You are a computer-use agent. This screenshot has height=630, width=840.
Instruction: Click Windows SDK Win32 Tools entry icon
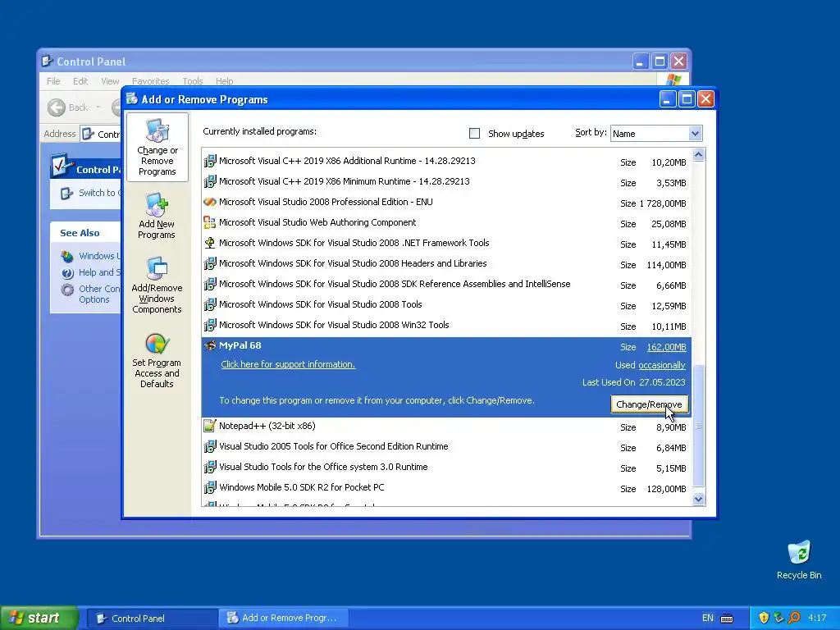210,325
